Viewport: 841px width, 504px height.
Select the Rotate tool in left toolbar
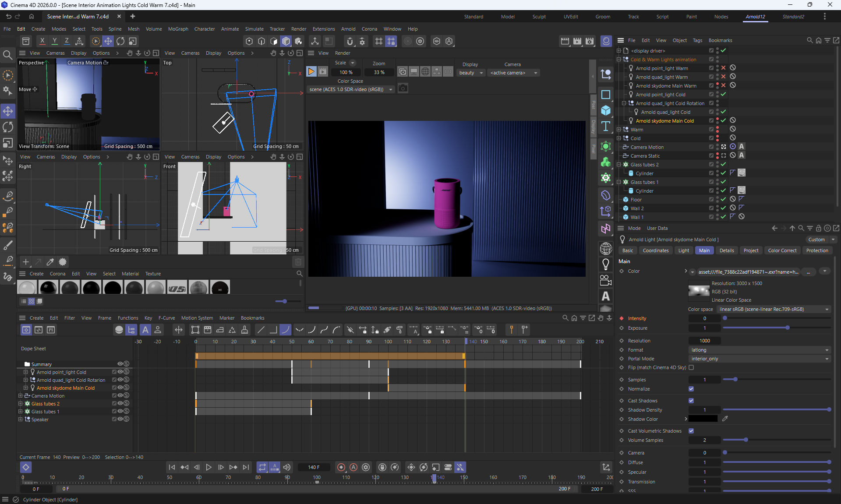pos(8,127)
